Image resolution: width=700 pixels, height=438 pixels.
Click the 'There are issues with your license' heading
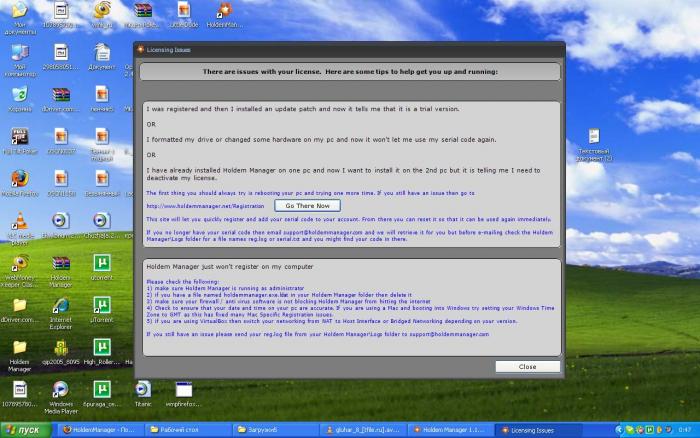pyautogui.click(x=350, y=71)
